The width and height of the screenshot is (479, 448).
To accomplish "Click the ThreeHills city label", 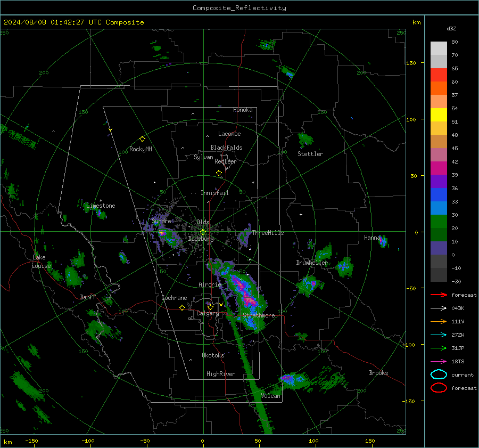I will (x=268, y=233).
